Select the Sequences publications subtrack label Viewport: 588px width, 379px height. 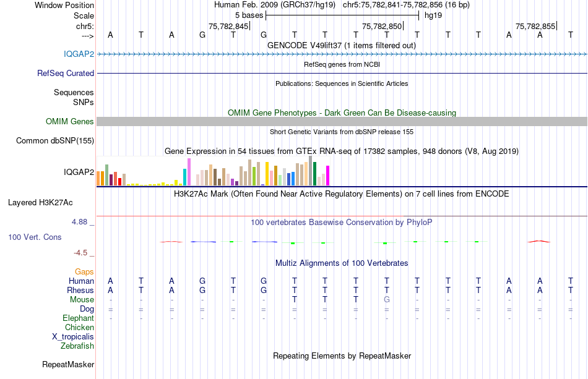click(74, 93)
